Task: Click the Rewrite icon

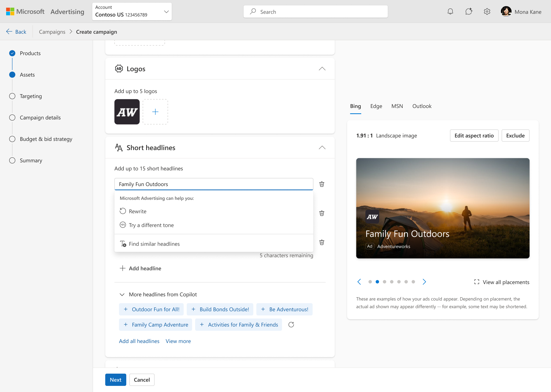Action: [x=123, y=211]
